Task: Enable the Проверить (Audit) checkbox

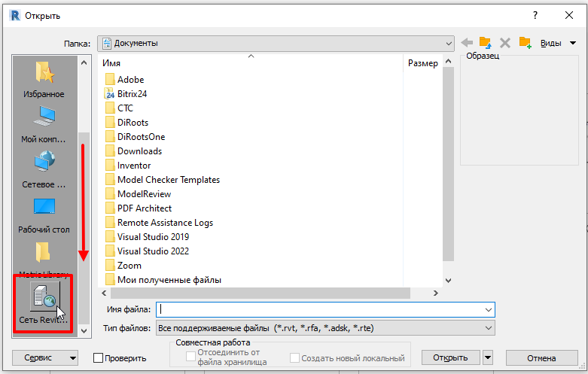Action: pos(99,358)
